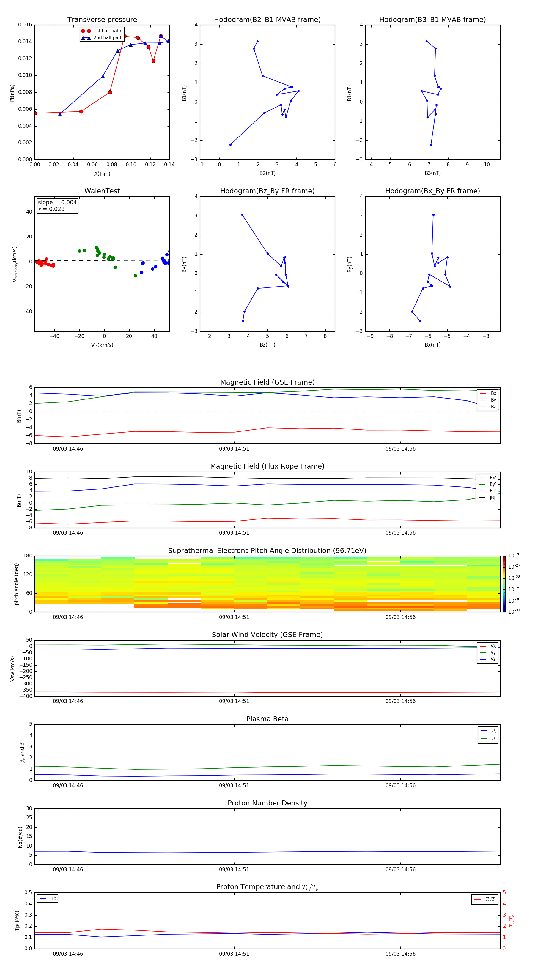Image resolution: width=535 pixels, height=980 pixels.
Task: Click 'Proton Temperature and Te/Tp' title
Action: point(267,887)
